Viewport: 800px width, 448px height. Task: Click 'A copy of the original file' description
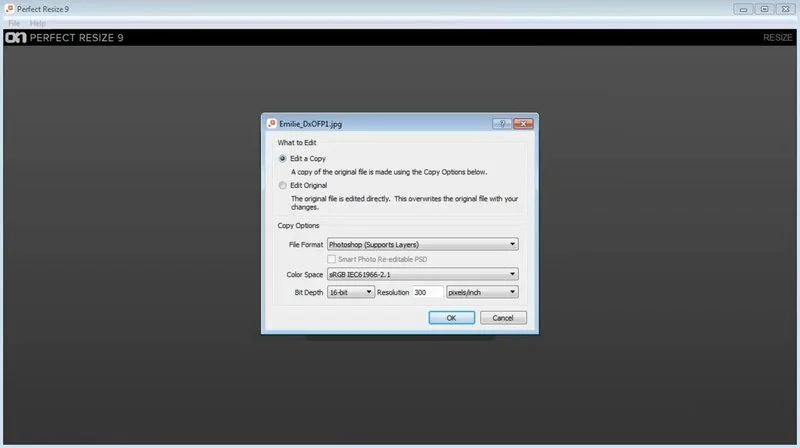tap(389, 172)
